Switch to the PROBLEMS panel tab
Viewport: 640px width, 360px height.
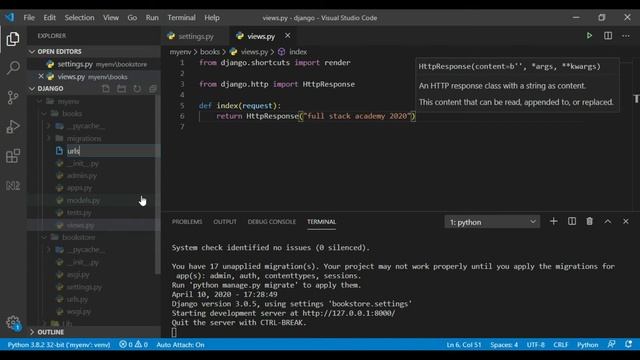187,222
